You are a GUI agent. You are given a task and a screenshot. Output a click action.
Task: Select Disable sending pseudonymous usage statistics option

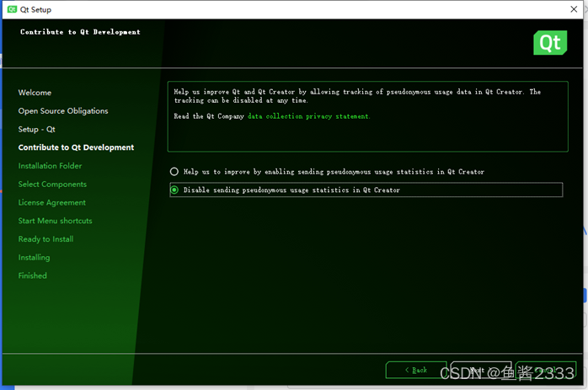[x=366, y=190]
